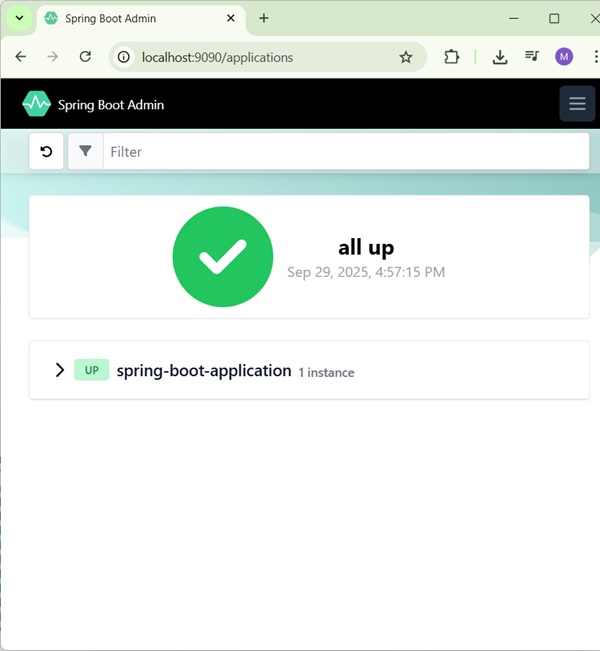Reload the current page
This screenshot has height=651, width=600.
coord(85,56)
